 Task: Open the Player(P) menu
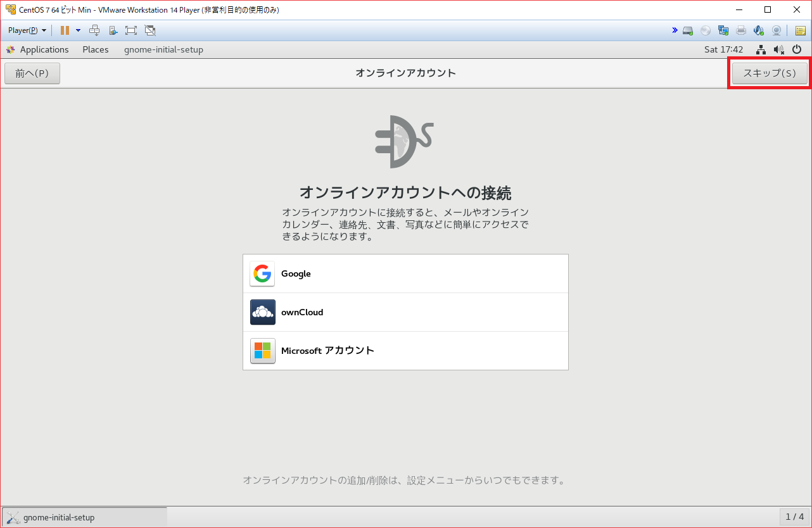click(27, 30)
